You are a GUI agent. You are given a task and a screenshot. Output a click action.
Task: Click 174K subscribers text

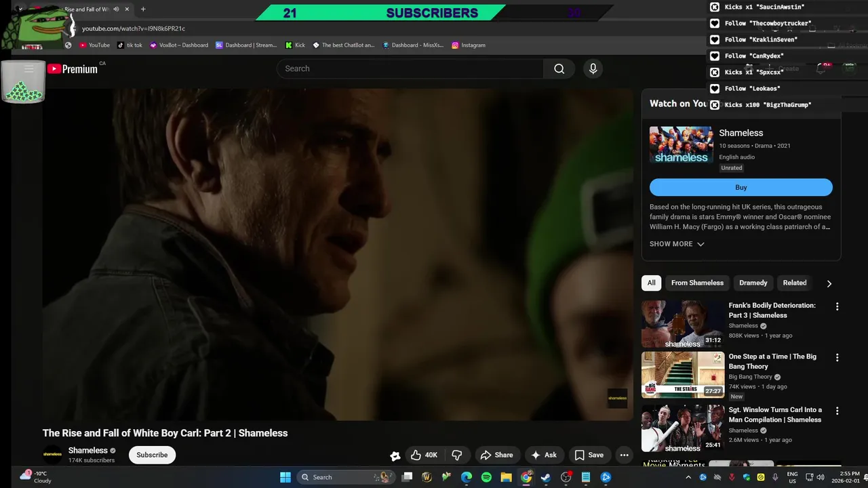pos(92,461)
